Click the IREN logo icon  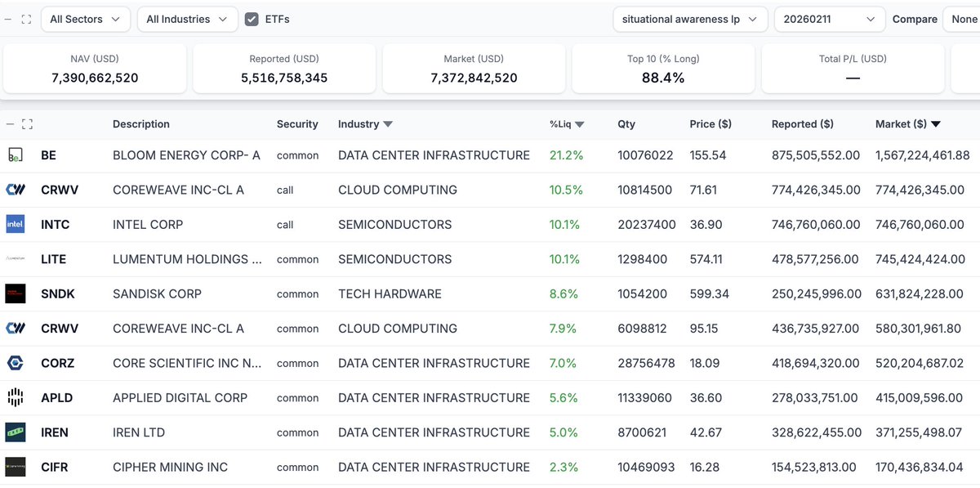click(15, 432)
